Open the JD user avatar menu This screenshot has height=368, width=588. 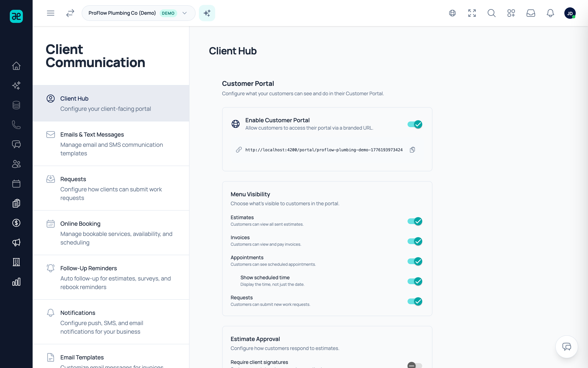pyautogui.click(x=570, y=13)
